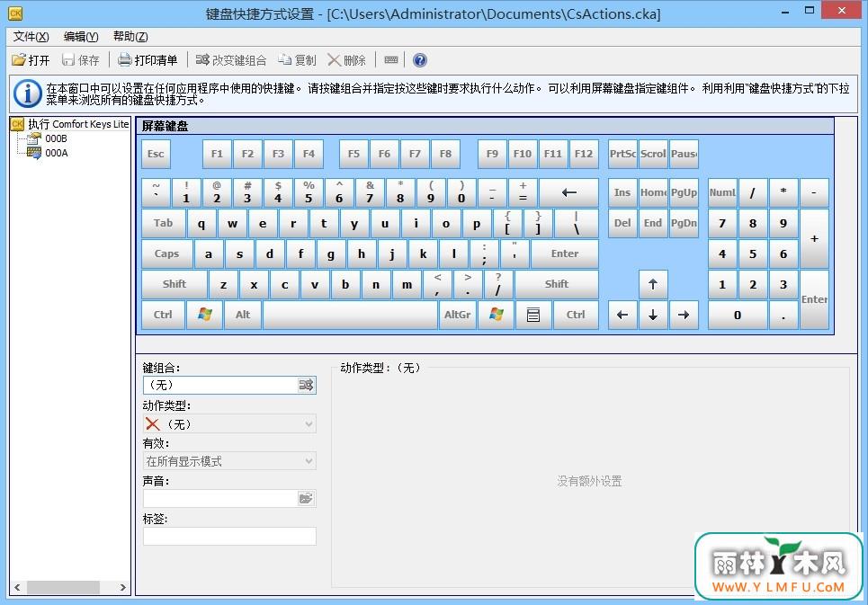
Task: Click the right arrow key
Action: pos(684,315)
